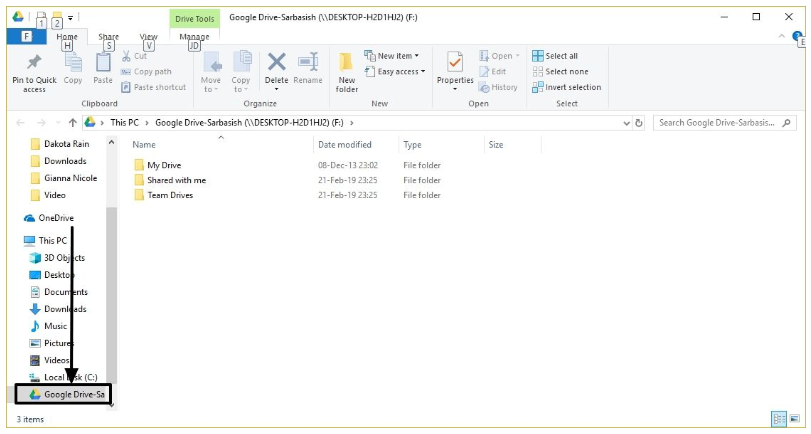811x434 pixels.
Task: Click the Paste clipboard icon
Action: (x=103, y=63)
